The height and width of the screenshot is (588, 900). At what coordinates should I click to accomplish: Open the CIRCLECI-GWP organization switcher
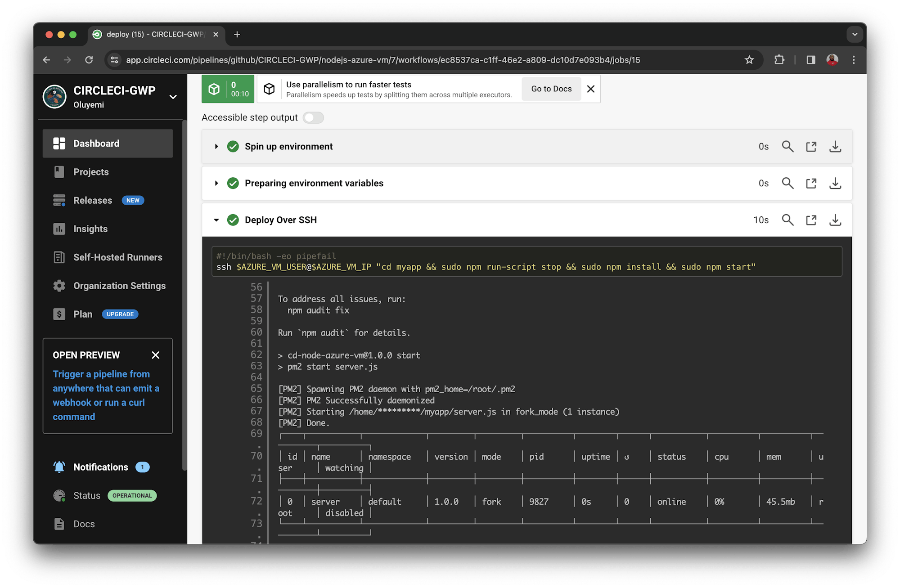[173, 96]
